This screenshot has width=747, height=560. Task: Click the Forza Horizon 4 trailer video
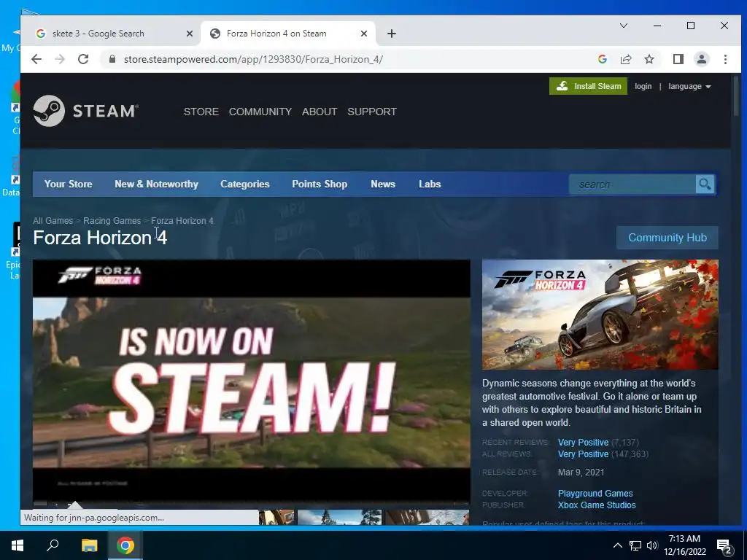click(252, 381)
